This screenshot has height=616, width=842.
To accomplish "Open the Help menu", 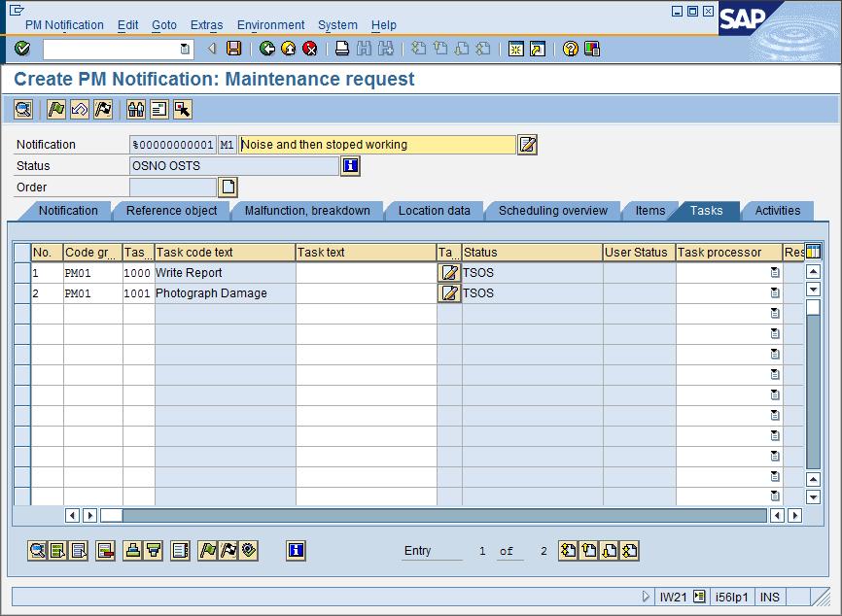I will (x=384, y=25).
